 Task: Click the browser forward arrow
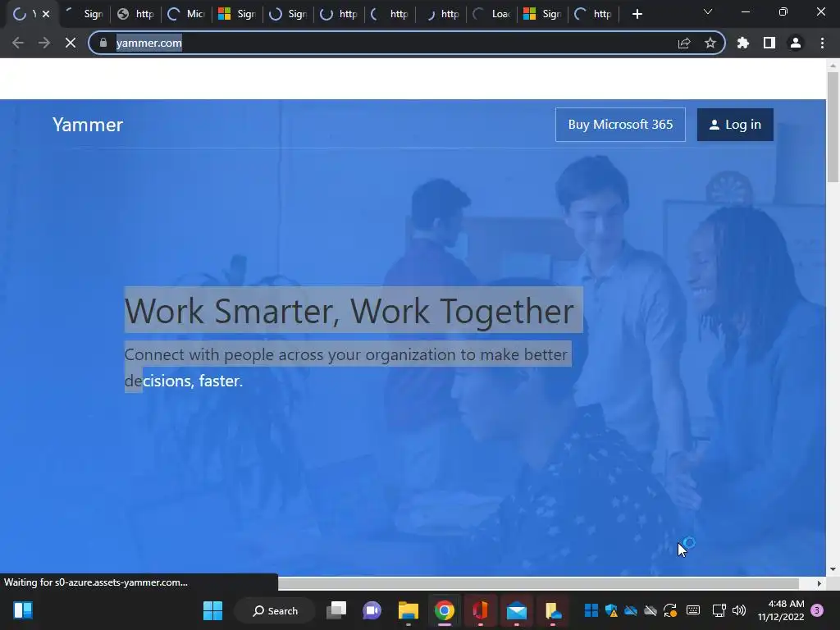[x=44, y=43]
